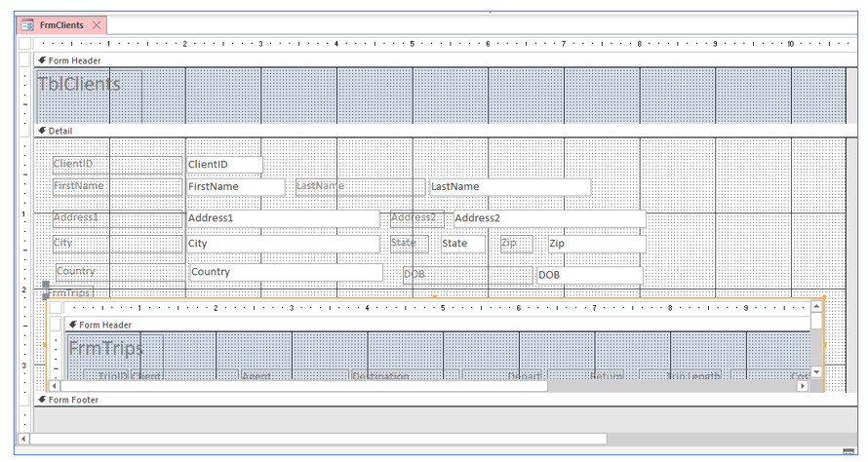The height and width of the screenshot is (462, 868).
Task: Select the State label control
Action: [409, 244]
